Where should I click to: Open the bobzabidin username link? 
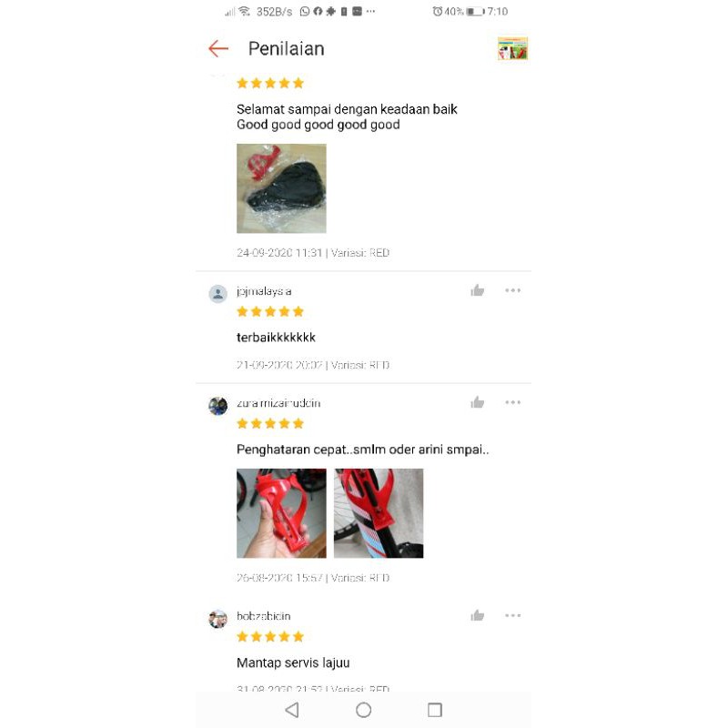pyautogui.click(x=263, y=616)
